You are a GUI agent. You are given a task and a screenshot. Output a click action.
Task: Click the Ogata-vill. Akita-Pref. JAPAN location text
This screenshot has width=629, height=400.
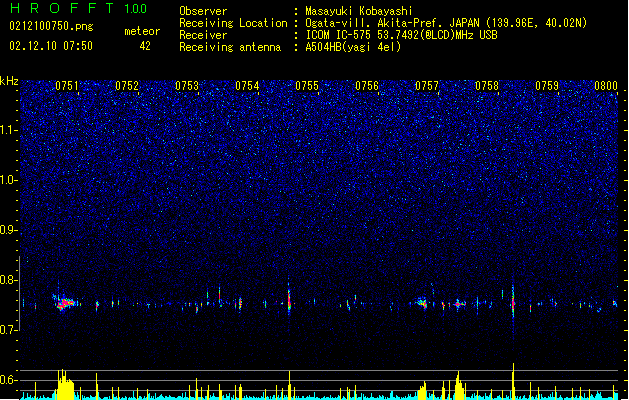446,23
